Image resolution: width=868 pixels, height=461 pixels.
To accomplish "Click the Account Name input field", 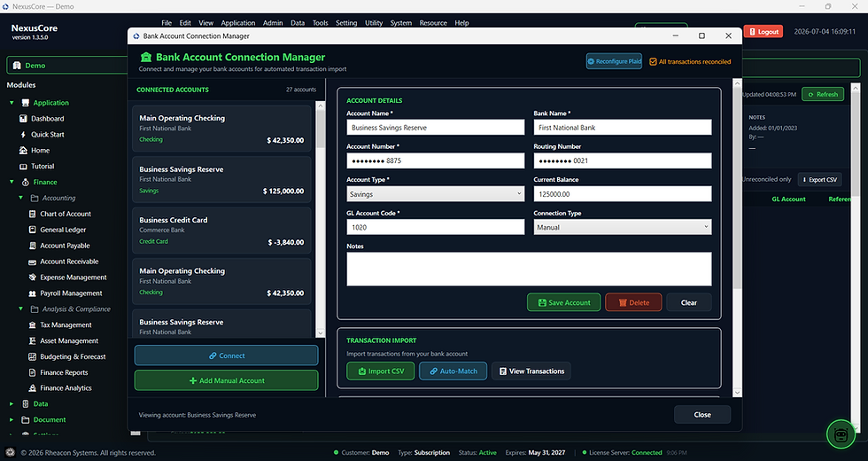I will (x=435, y=128).
